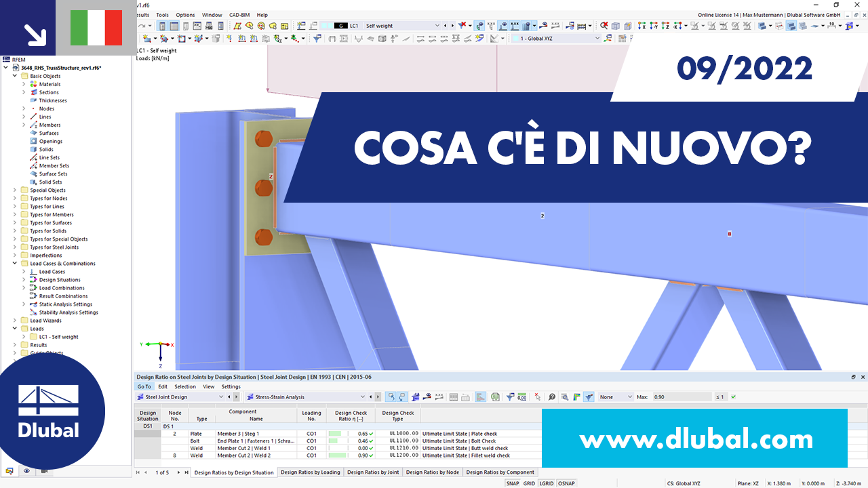Switch to Design Ratios by Joint tab
868x488 pixels.
(373, 472)
